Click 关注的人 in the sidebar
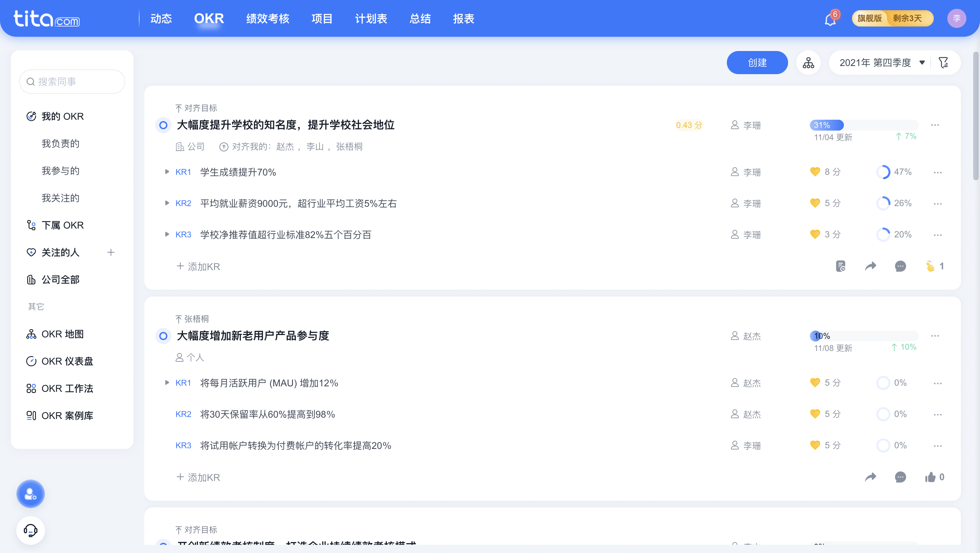This screenshot has width=980, height=553. coord(53,253)
